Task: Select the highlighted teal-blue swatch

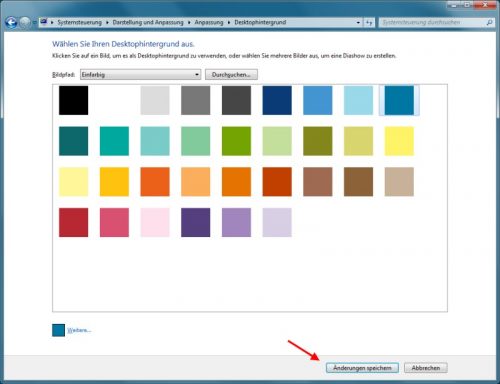Action: [399, 100]
